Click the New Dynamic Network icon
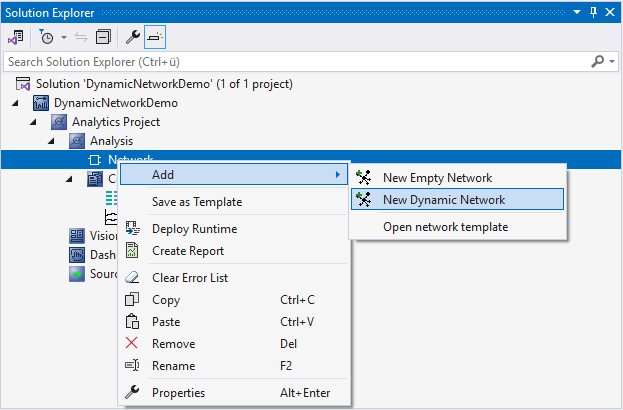 [x=363, y=199]
